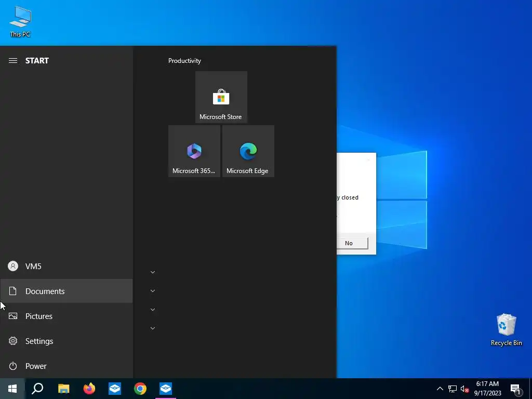Open Documents from Start menu
532x399 pixels.
tap(66, 291)
